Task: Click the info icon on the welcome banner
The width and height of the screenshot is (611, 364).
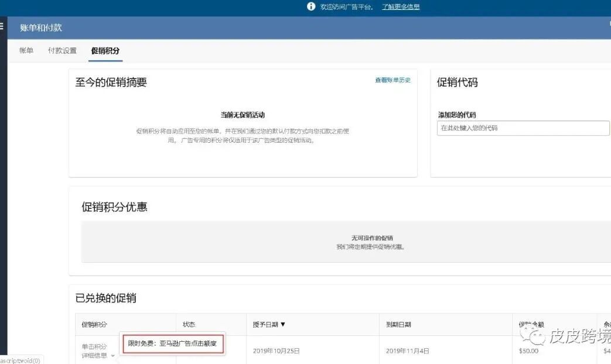Action: point(311,6)
